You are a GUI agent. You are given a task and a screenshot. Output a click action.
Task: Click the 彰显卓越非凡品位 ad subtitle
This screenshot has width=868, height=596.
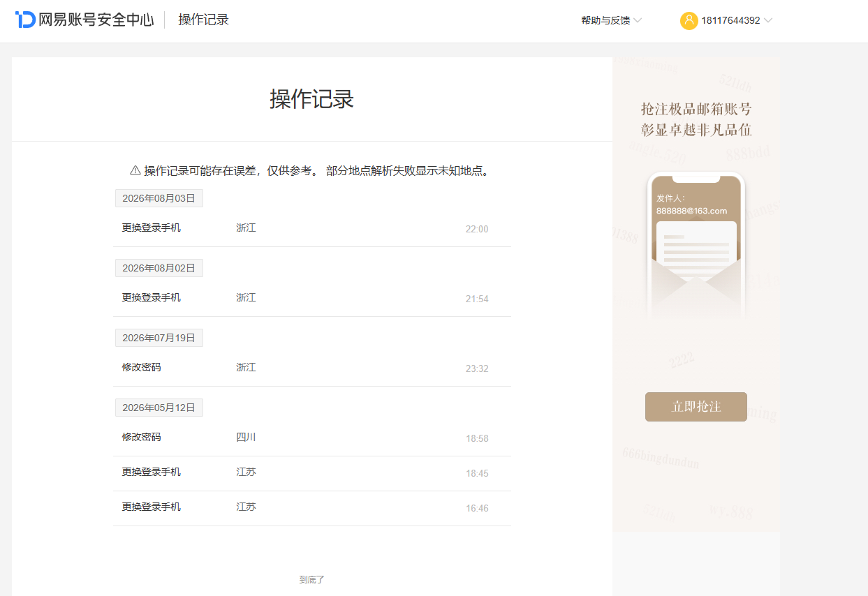pos(696,130)
